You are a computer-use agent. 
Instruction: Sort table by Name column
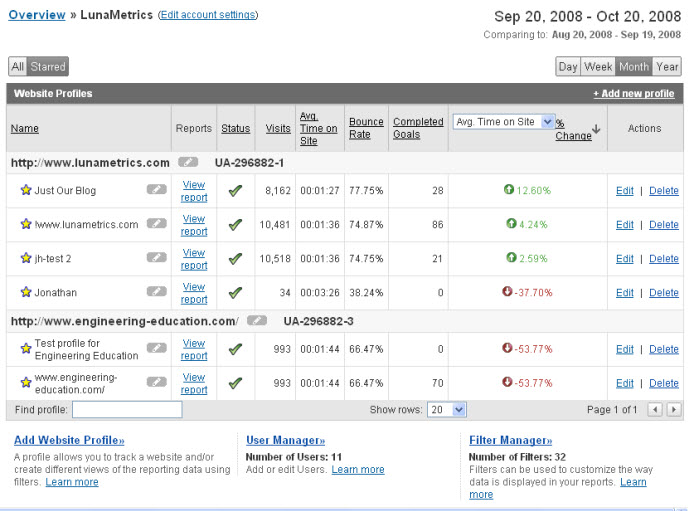tap(25, 129)
